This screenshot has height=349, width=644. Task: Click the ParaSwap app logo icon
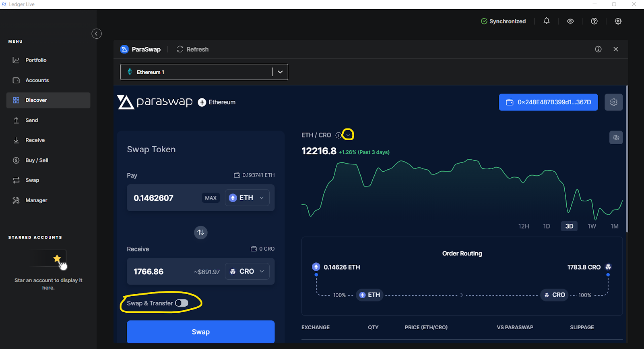tap(124, 49)
